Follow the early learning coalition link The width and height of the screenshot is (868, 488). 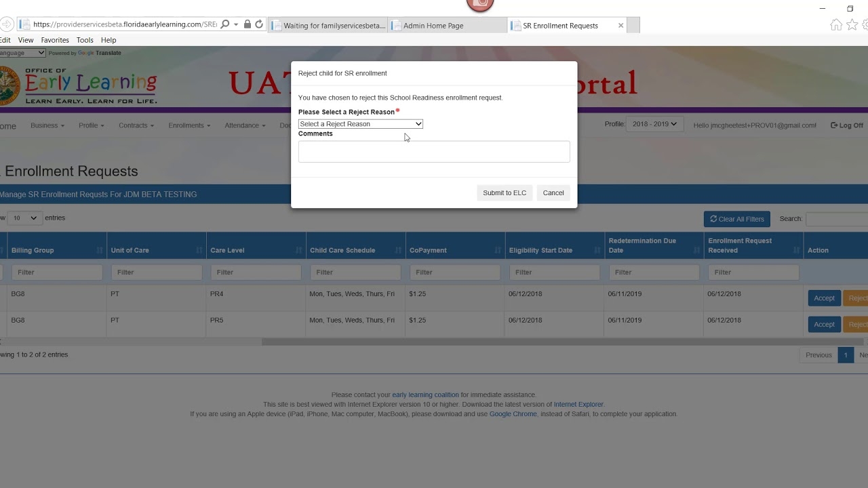coord(425,395)
